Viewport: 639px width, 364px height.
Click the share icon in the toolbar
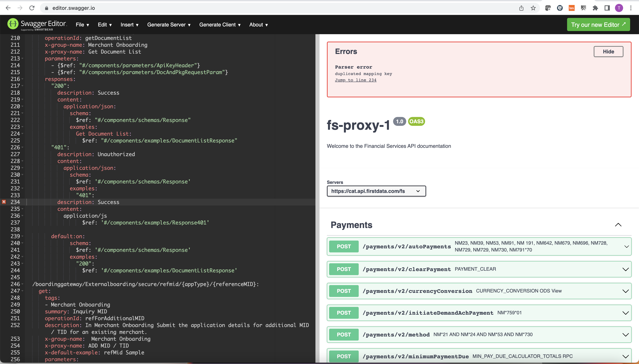point(521,8)
